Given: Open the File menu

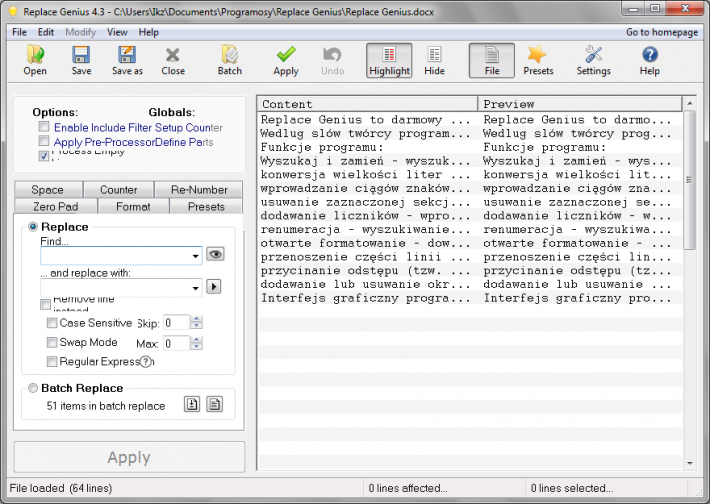Looking at the screenshot, I should click(x=19, y=32).
